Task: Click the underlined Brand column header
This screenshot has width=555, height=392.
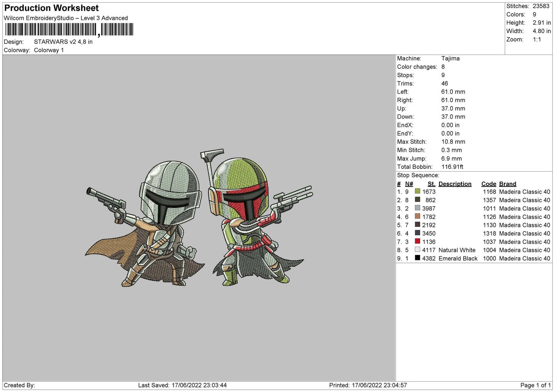Action: (507, 184)
